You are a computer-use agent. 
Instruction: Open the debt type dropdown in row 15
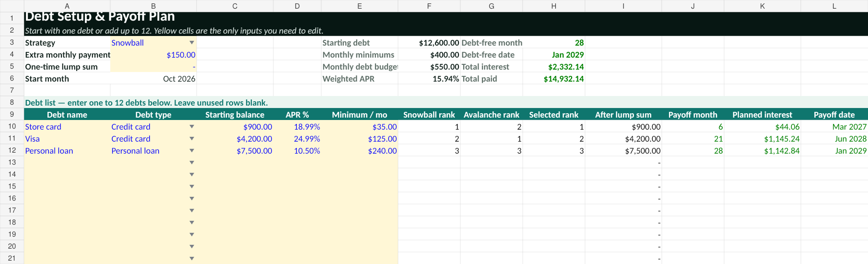192,187
